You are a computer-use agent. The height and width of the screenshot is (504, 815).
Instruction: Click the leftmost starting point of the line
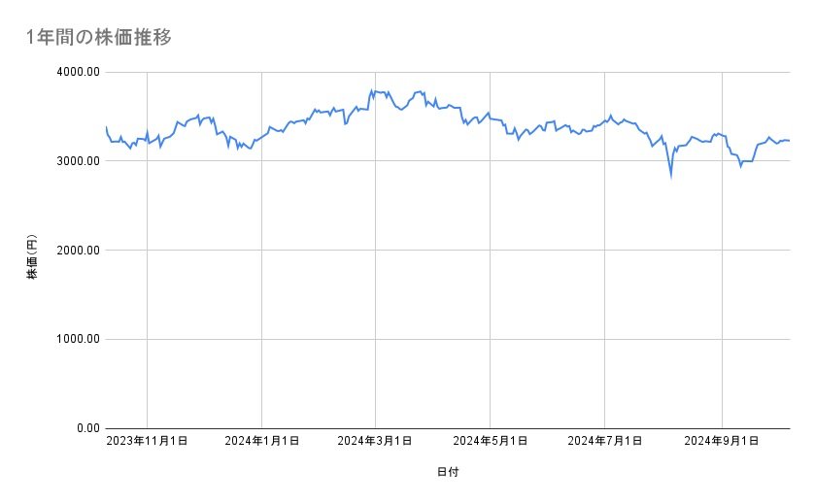click(106, 127)
